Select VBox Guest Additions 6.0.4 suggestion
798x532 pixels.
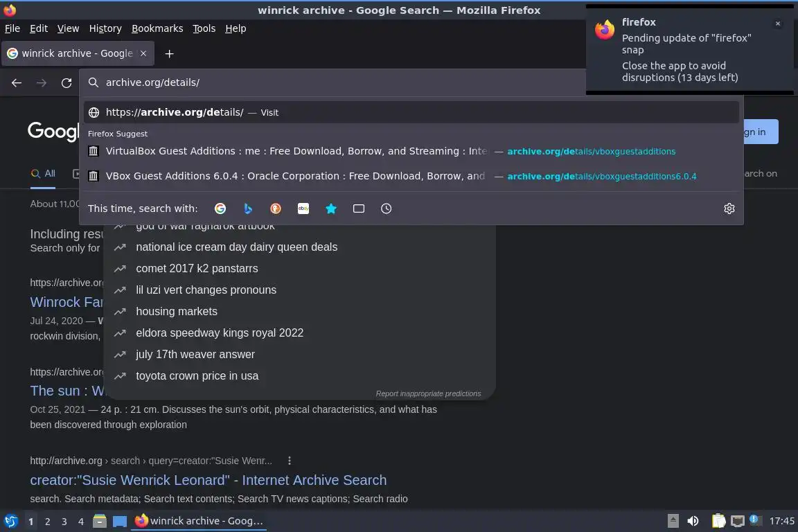point(411,176)
